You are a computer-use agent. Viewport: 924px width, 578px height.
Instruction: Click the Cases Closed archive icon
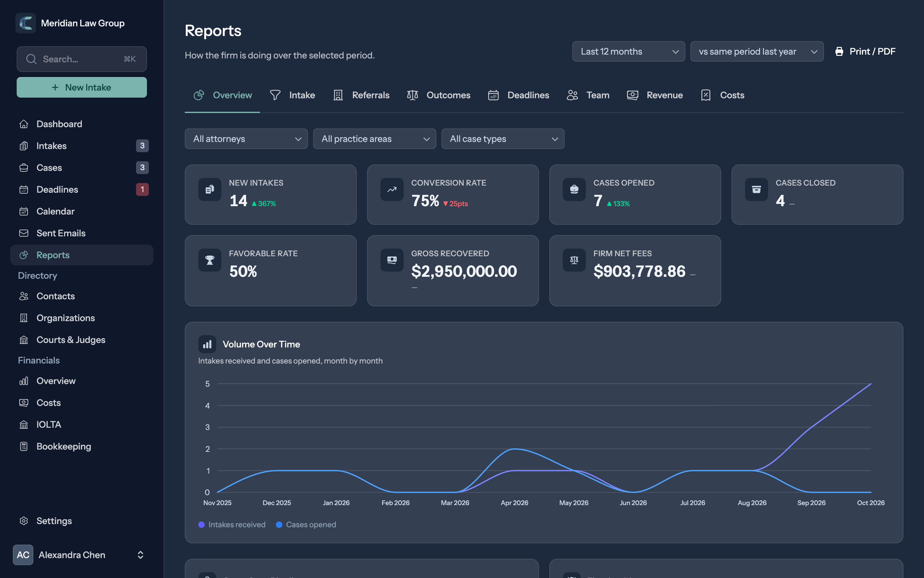click(756, 189)
